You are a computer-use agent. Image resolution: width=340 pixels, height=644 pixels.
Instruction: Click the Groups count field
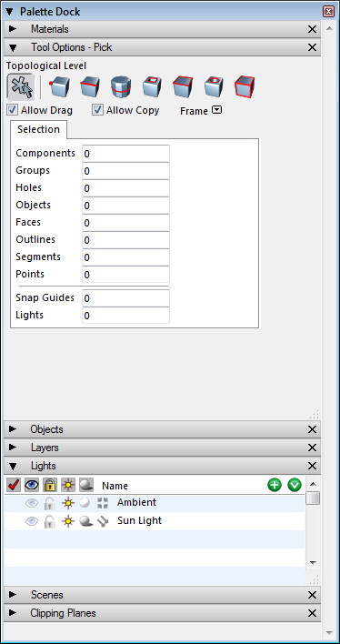[x=125, y=170]
